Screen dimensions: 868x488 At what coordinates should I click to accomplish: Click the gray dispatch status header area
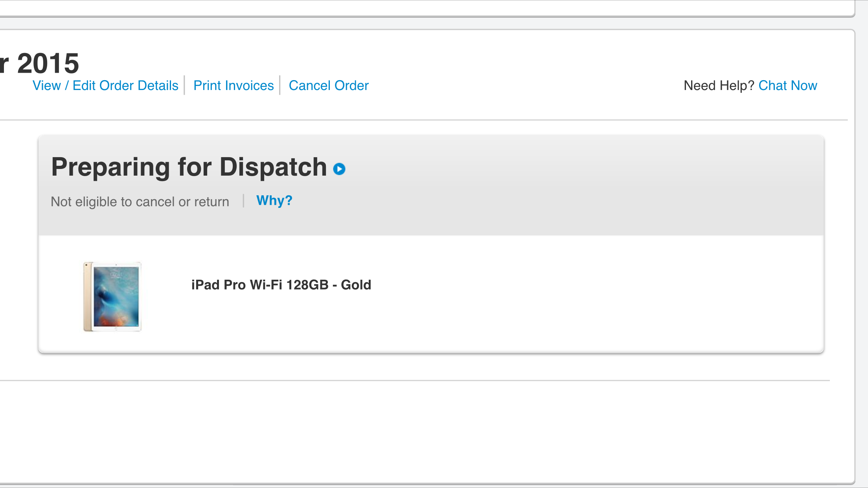point(431,185)
